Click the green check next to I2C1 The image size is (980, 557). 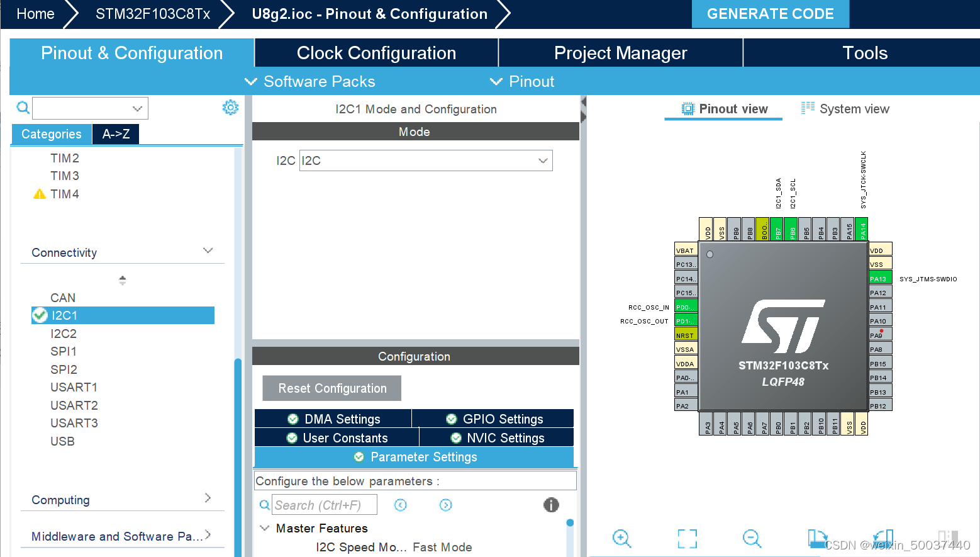(x=40, y=315)
